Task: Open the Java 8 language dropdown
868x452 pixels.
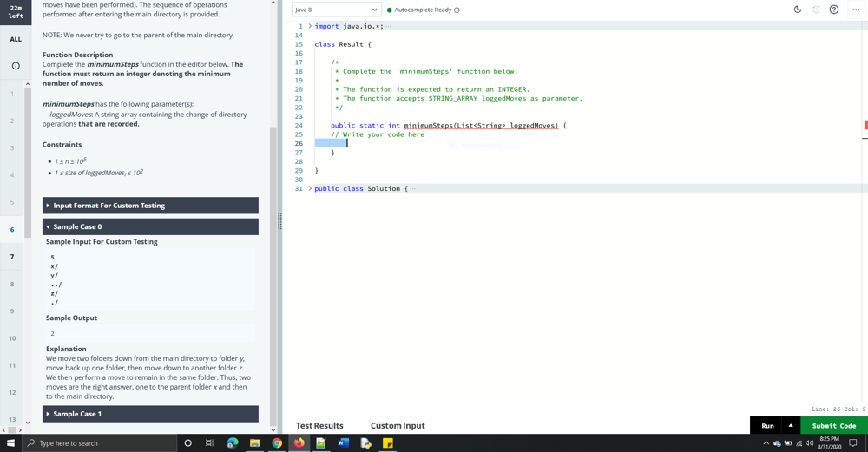Action: point(336,10)
